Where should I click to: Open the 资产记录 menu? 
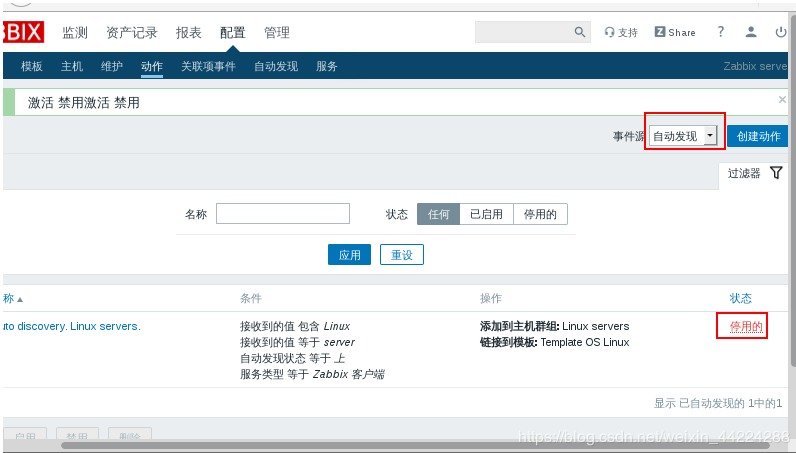[x=131, y=33]
